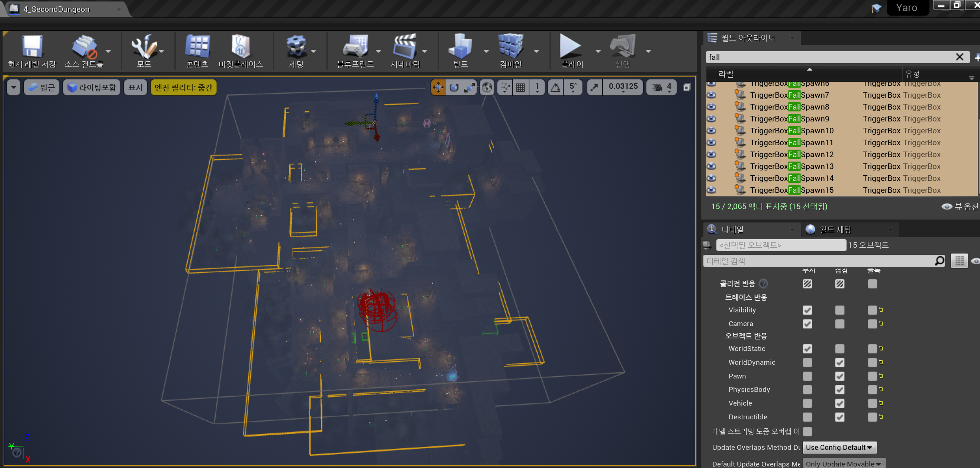Open the Source Control toolbar button
Screen dimensions: 980x468
[84, 47]
